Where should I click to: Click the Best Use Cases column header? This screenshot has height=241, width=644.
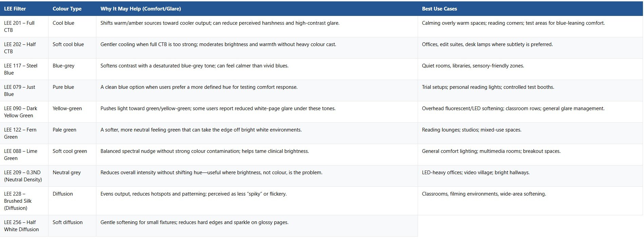pos(439,9)
